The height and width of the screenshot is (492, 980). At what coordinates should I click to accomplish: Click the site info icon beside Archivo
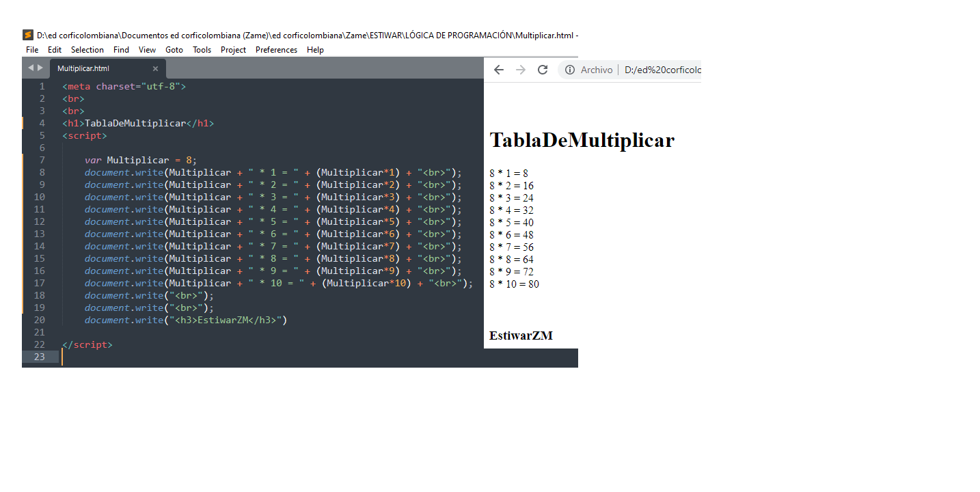click(570, 70)
